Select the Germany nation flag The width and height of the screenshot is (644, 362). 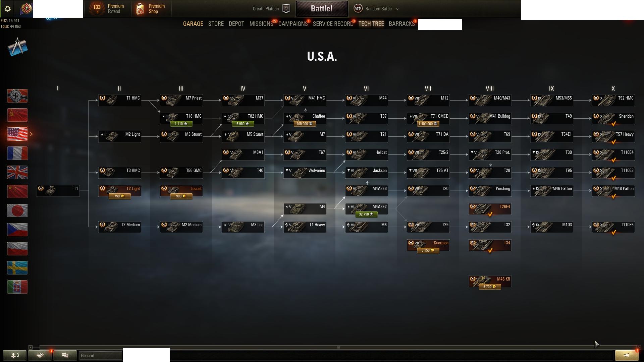pyautogui.click(x=17, y=96)
